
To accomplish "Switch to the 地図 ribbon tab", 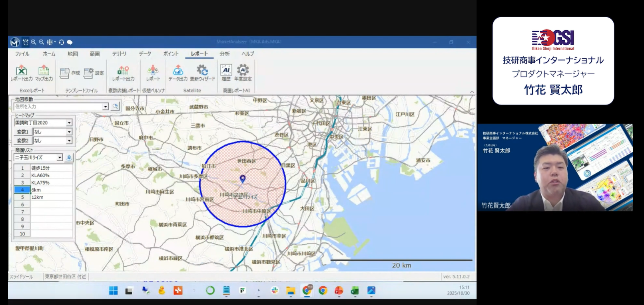I will pyautogui.click(x=73, y=54).
